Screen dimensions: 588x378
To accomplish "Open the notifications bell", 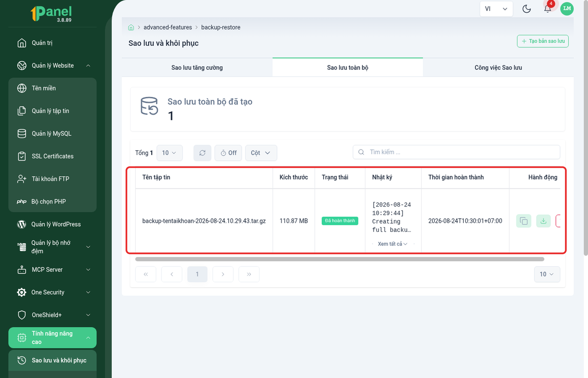I will click(547, 9).
